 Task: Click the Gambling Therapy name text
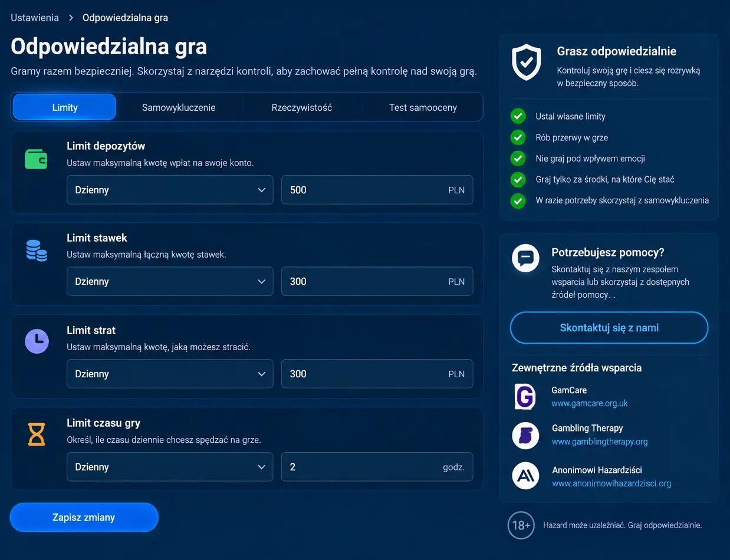click(x=587, y=428)
